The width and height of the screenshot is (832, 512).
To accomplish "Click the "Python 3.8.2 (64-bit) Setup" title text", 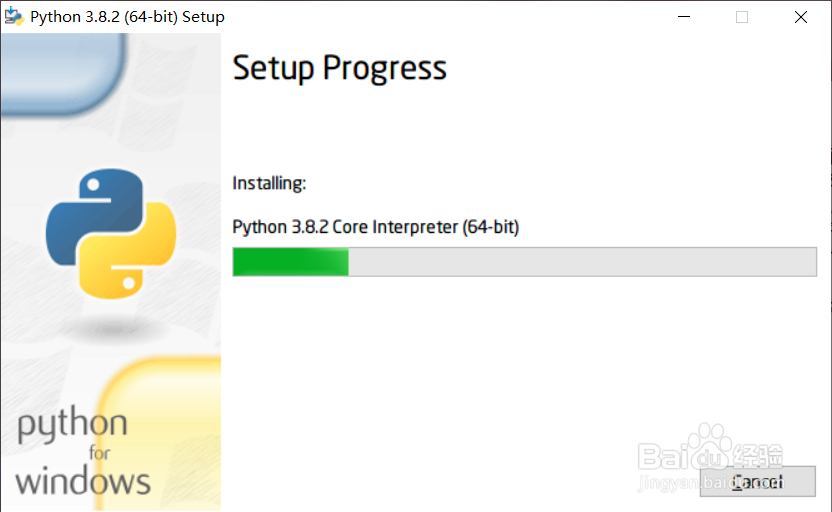I will [127, 17].
